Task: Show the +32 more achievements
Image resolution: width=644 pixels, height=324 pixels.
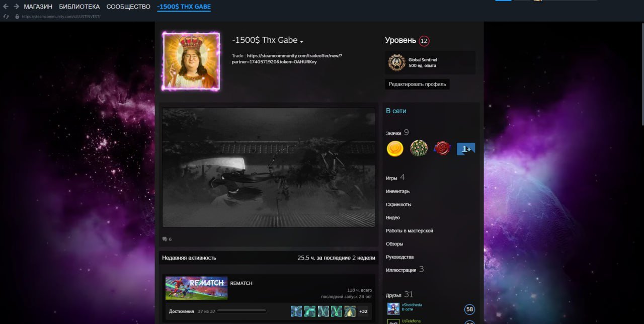Action: tap(363, 311)
